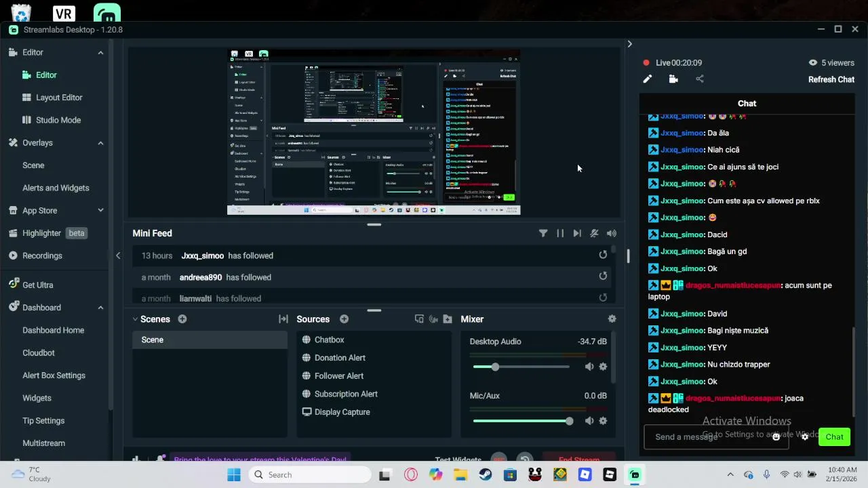Open Alert Box Settings
Image resolution: width=868 pixels, height=488 pixels.
[54, 375]
